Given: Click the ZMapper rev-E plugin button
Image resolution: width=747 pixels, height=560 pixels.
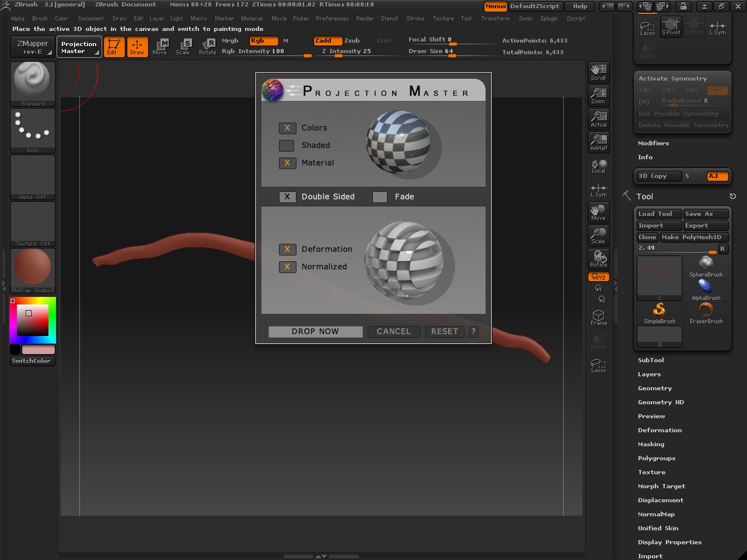Looking at the screenshot, I should tap(33, 47).
